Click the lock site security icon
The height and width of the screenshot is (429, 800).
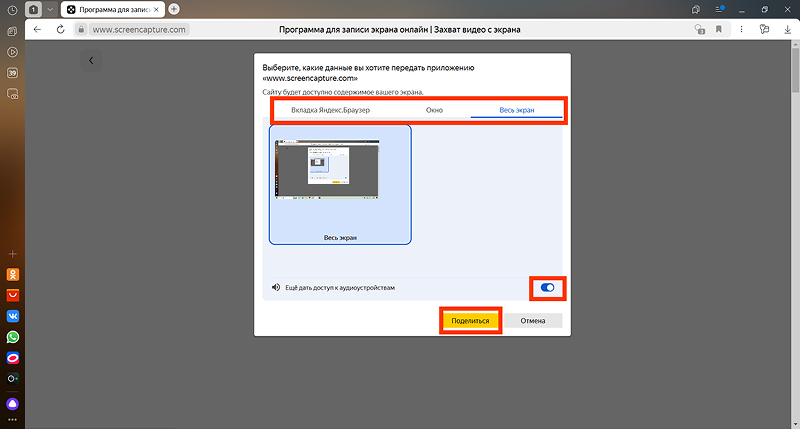[81, 30]
